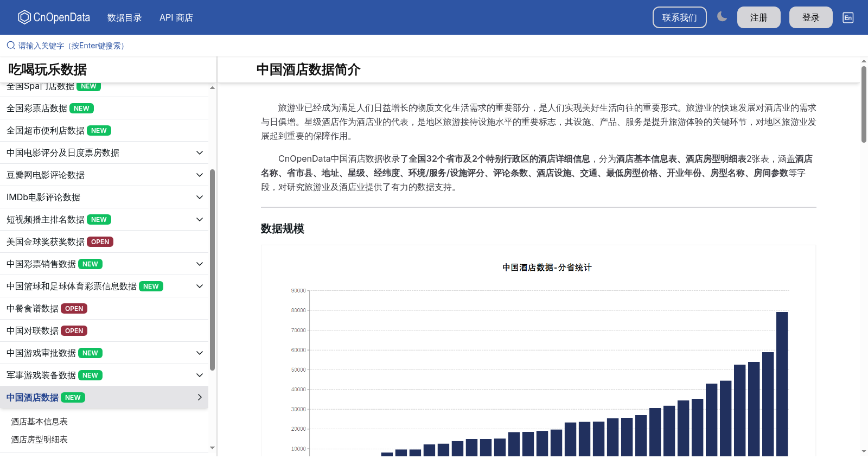Open the 酒店基本信息表 sub-item
The image size is (868, 465).
[x=39, y=422]
